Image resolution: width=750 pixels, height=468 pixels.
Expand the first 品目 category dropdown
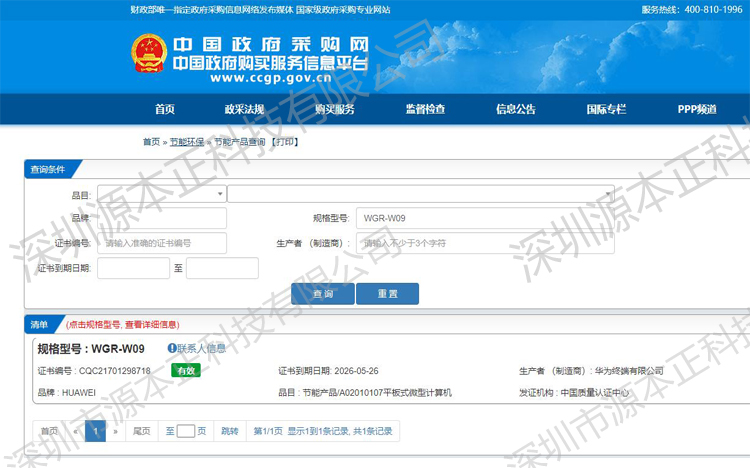(x=162, y=194)
